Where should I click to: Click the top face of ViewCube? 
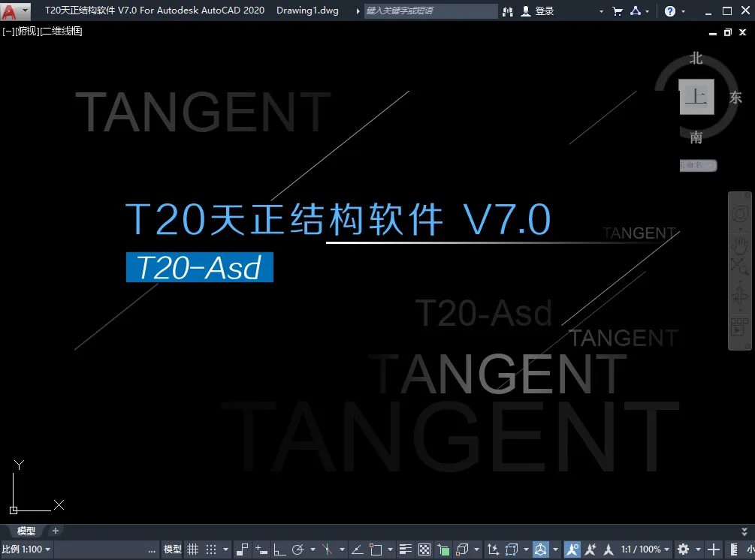coord(696,97)
